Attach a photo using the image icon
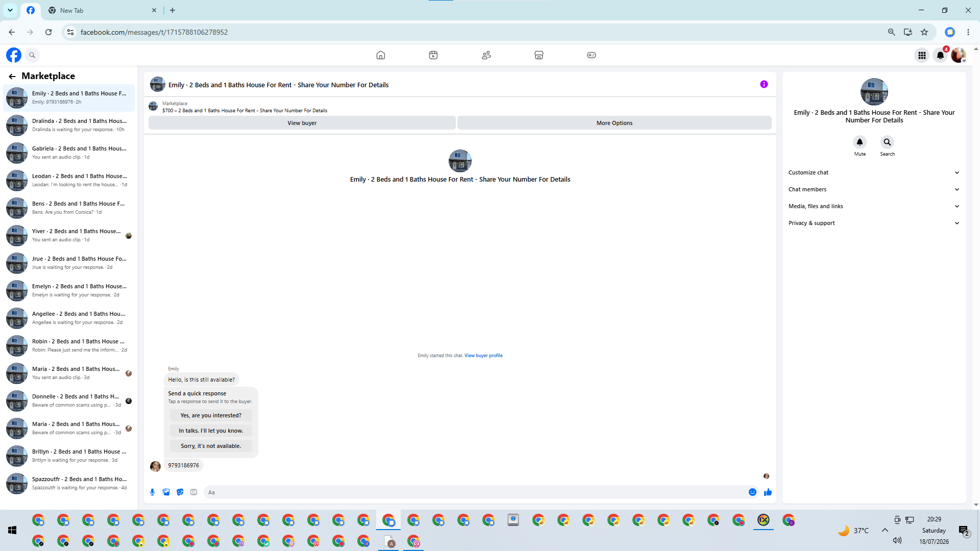Viewport: 980px width, 551px height. click(166, 492)
